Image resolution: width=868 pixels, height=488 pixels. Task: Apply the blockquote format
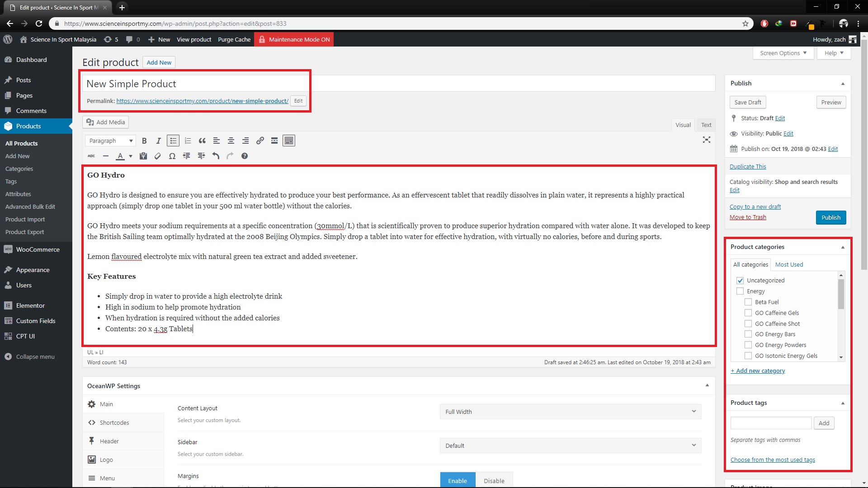tap(202, 141)
